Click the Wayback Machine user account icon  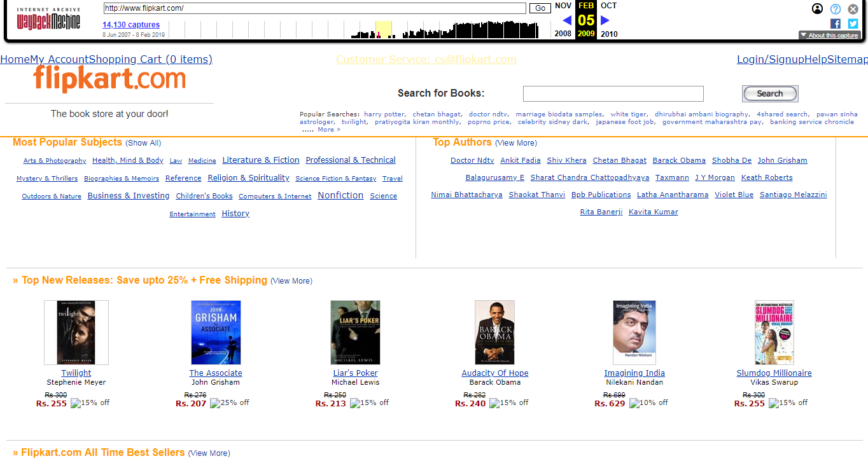click(x=817, y=9)
